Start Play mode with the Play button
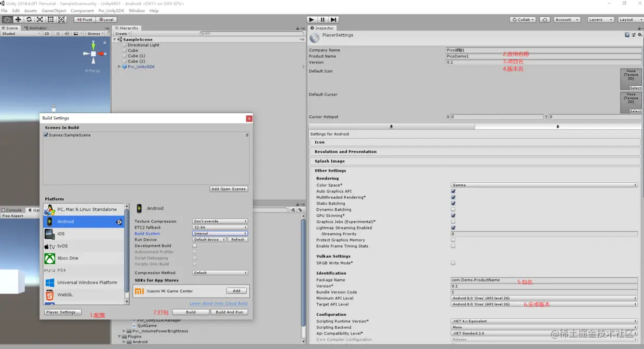The image size is (644, 349). tap(311, 20)
